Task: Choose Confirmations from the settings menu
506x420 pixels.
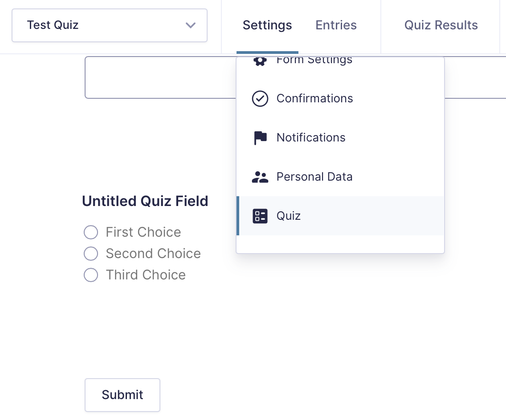Action: click(x=314, y=99)
